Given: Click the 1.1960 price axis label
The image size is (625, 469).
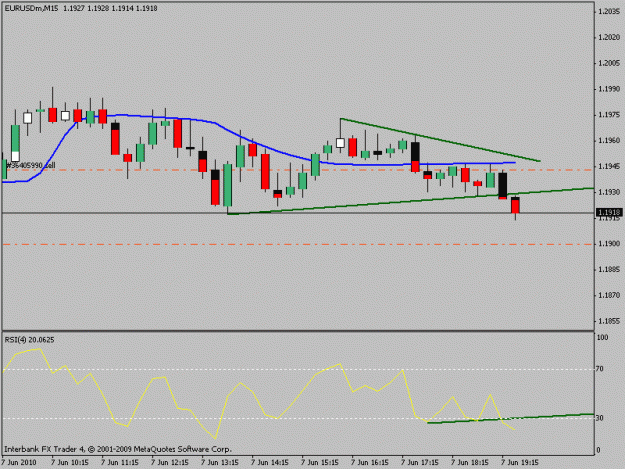Looking at the screenshot, I should point(609,141).
